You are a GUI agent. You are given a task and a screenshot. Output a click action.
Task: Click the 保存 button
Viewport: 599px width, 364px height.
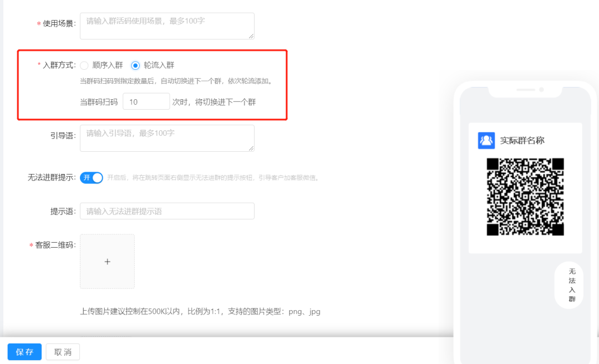click(24, 352)
